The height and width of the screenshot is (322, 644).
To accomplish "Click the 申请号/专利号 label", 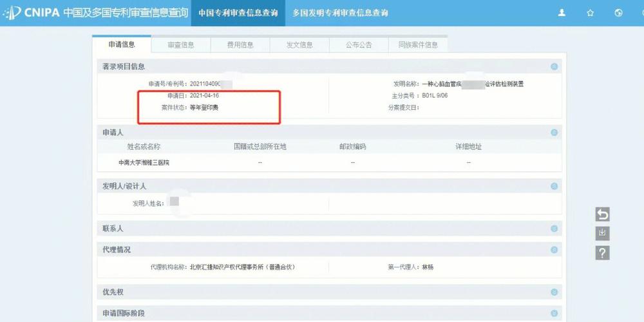I will tap(168, 84).
